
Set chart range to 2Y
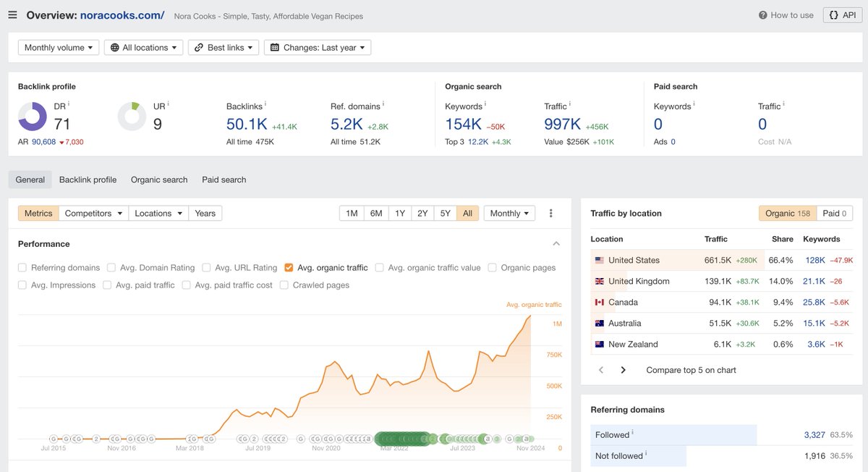click(x=422, y=214)
